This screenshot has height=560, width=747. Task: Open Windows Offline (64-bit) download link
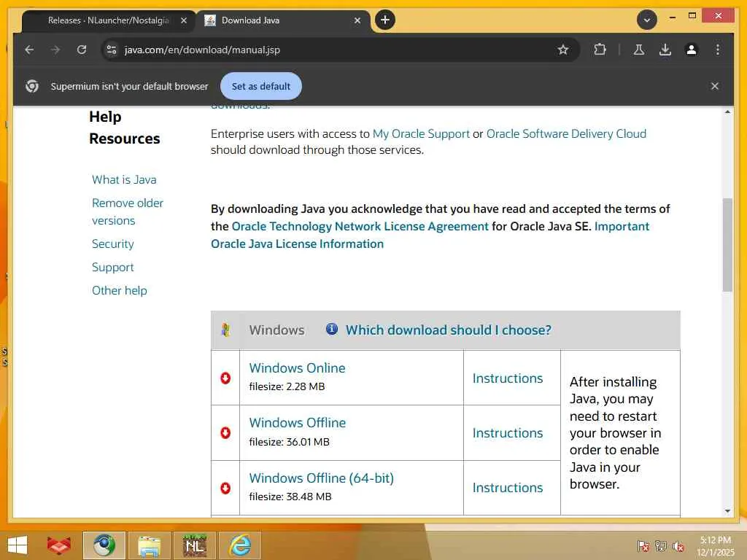click(322, 478)
